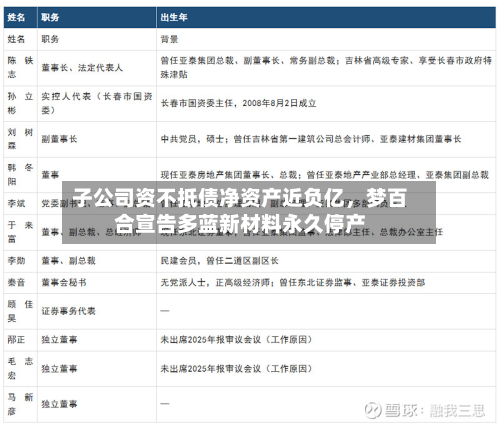The width and height of the screenshot is (500, 426).
Task: Click 长春市国资委主任，2008年8月2日成立 text
Action: pos(238,103)
